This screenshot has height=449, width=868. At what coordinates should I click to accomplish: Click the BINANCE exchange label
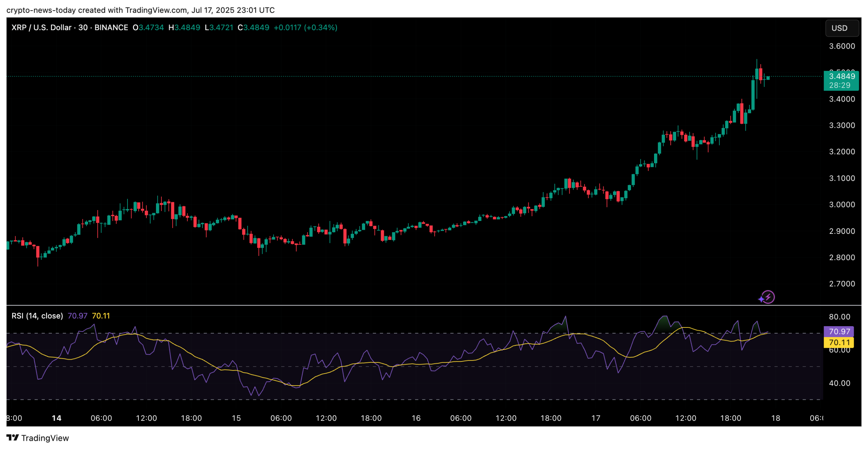coord(111,27)
